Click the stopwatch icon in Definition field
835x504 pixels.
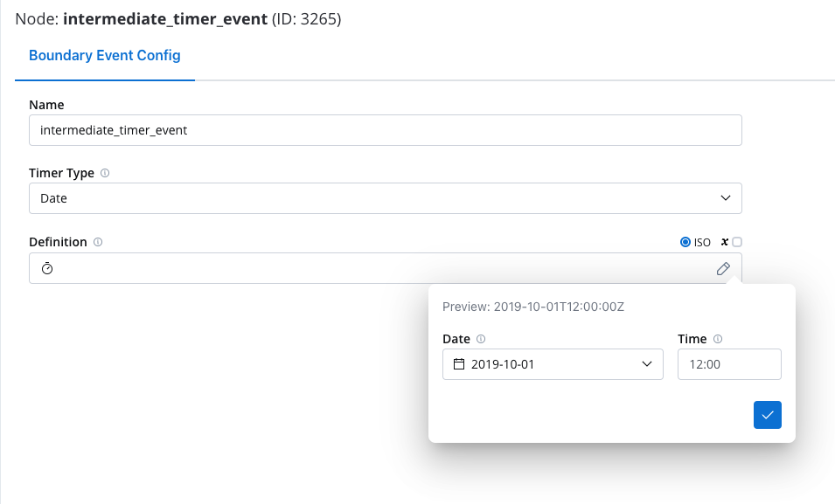click(x=47, y=269)
